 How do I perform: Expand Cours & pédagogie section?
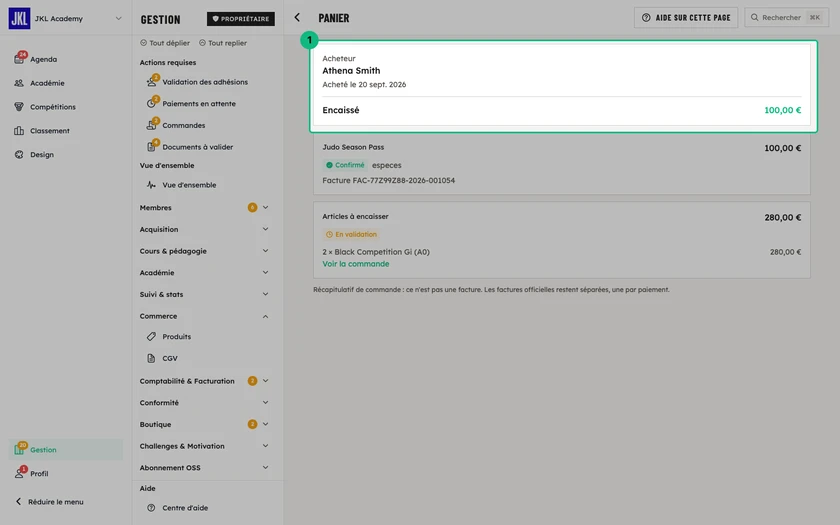[265, 251]
